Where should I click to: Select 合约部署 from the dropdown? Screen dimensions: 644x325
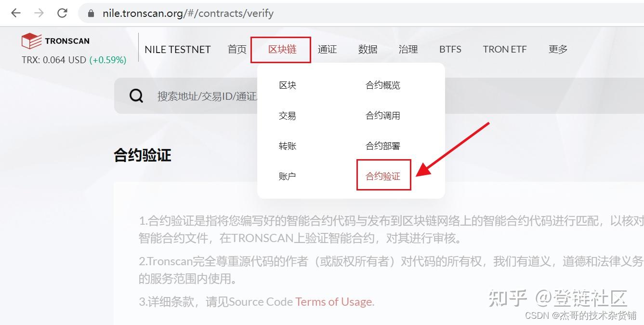pos(383,146)
